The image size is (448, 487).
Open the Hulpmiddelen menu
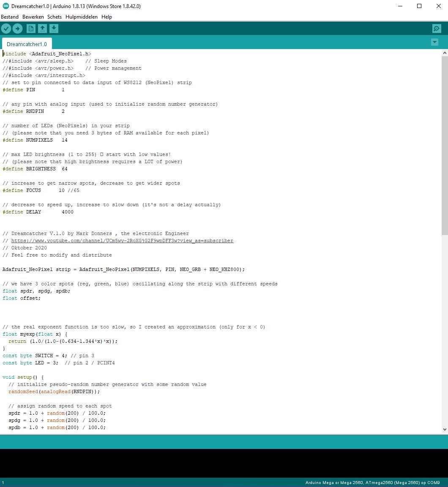point(81,17)
